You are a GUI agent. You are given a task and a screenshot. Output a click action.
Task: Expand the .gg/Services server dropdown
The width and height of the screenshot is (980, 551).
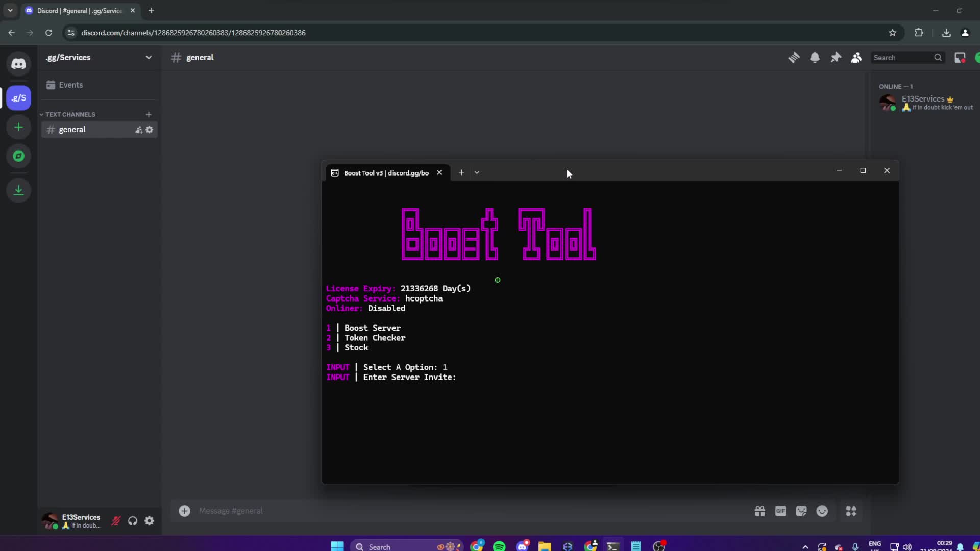(149, 57)
